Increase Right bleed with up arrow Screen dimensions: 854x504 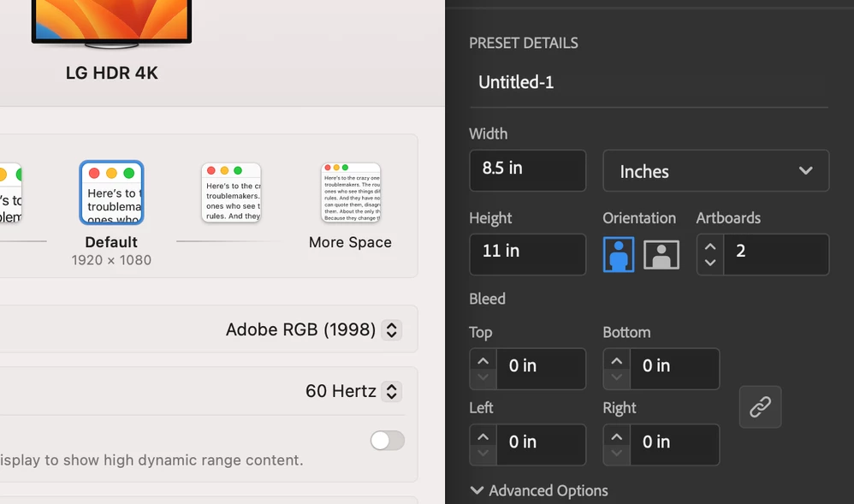[x=616, y=436]
